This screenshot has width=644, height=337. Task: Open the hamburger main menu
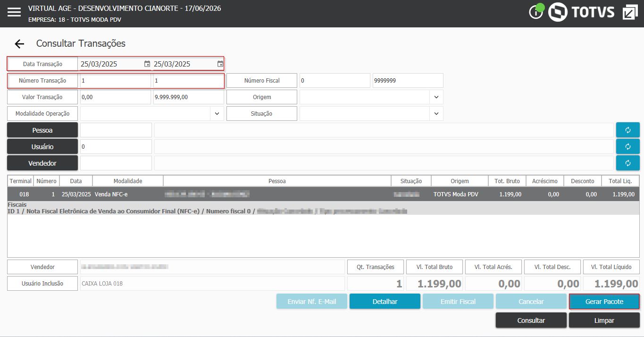click(x=14, y=12)
